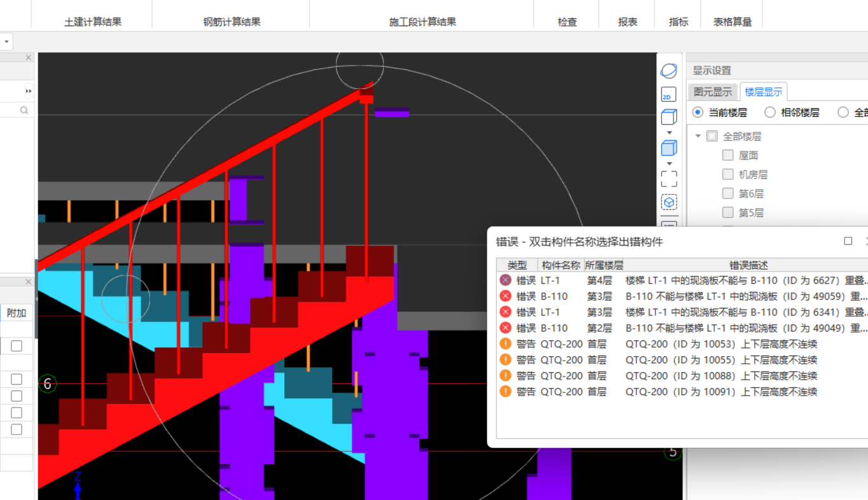
Task: Select QTQ-200 description with ID 10053
Action: pos(721,344)
